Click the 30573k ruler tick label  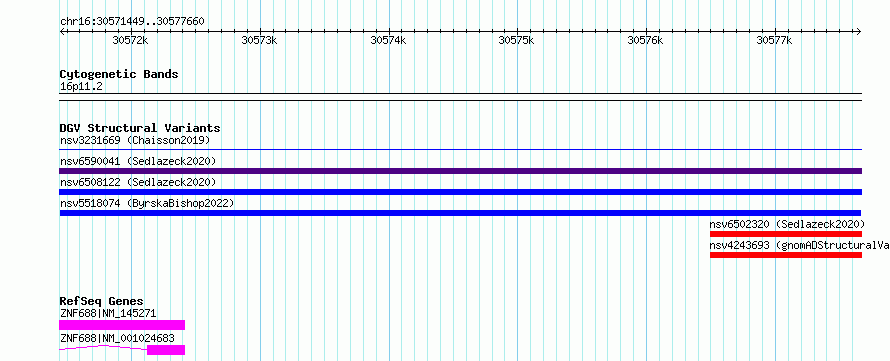pos(259,40)
